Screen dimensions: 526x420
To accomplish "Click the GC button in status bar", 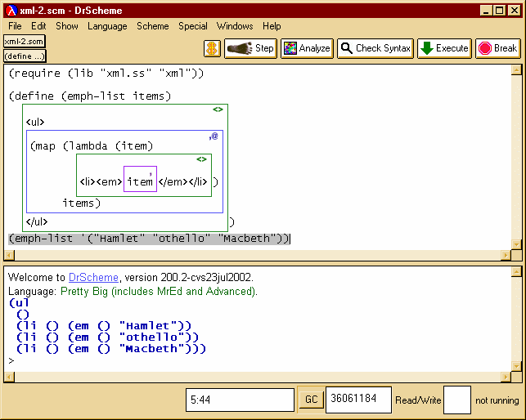I will coord(311,400).
